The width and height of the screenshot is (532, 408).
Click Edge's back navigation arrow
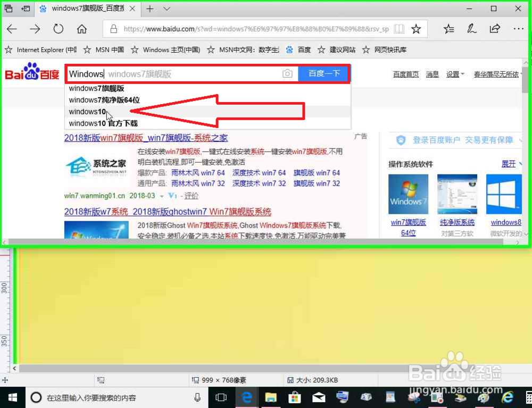pyautogui.click(x=12, y=29)
